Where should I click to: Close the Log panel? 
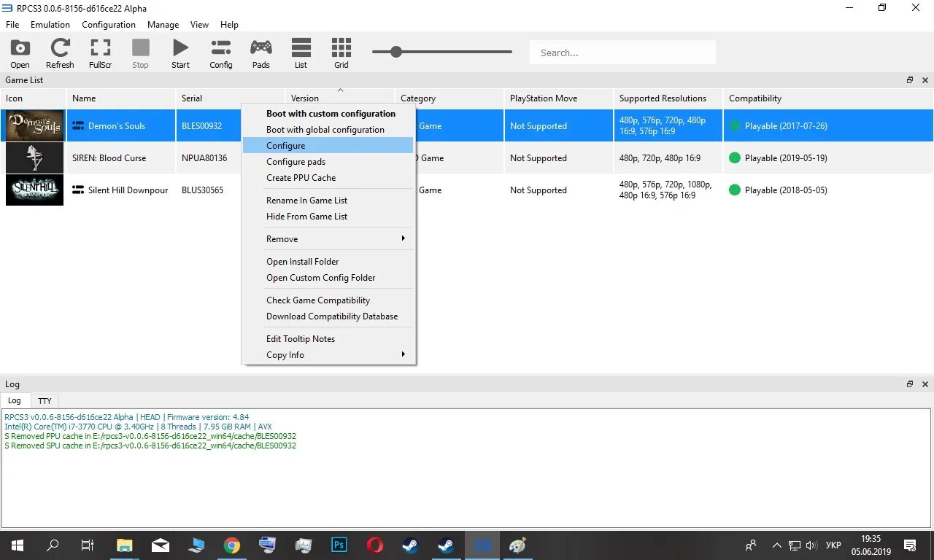[x=925, y=384]
